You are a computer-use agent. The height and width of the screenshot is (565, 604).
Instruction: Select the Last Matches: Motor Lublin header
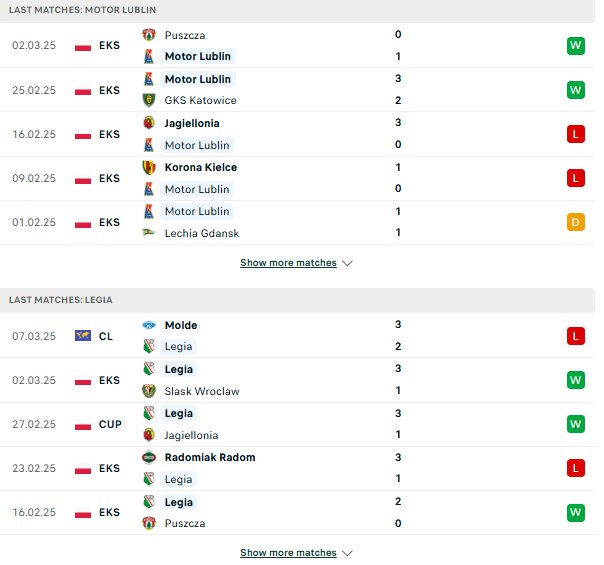pyautogui.click(x=82, y=10)
